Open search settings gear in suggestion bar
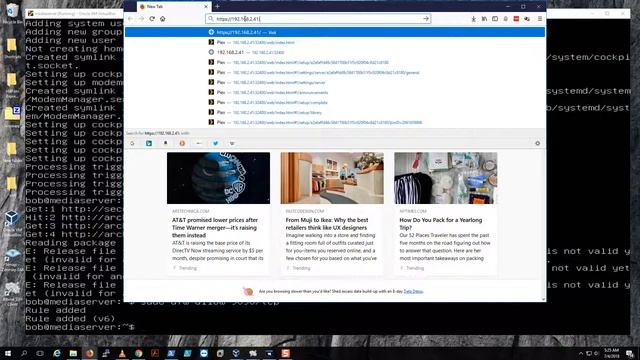640x360 pixels. (x=538, y=143)
